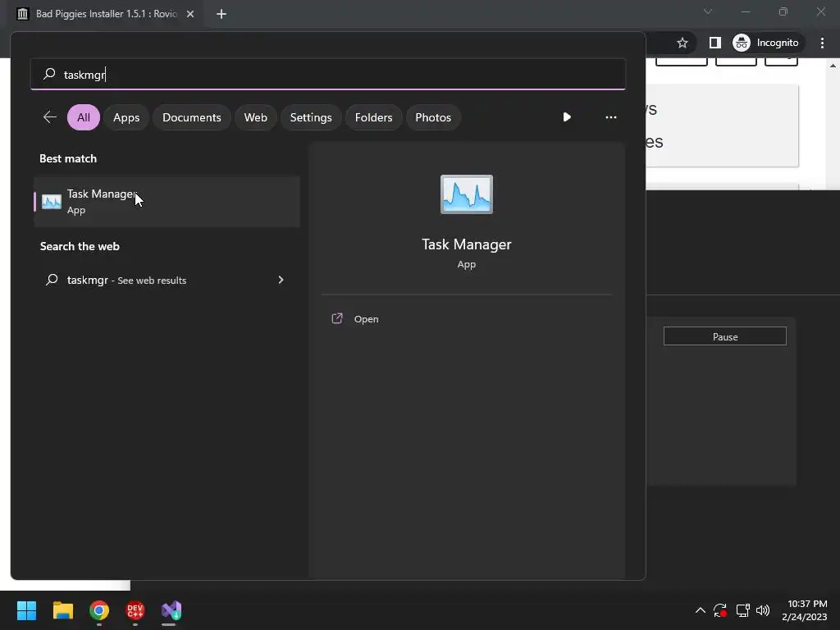This screenshot has width=840, height=630.
Task: Open File Explorer from taskbar
Action: point(62,610)
